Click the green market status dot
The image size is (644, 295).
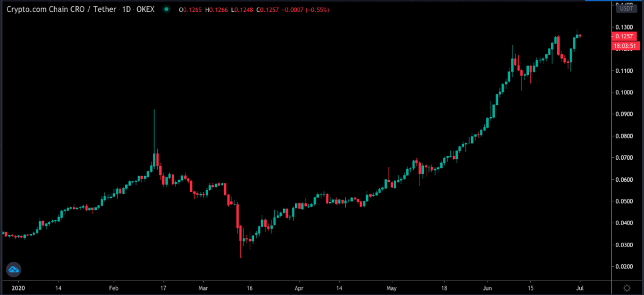pyautogui.click(x=166, y=9)
